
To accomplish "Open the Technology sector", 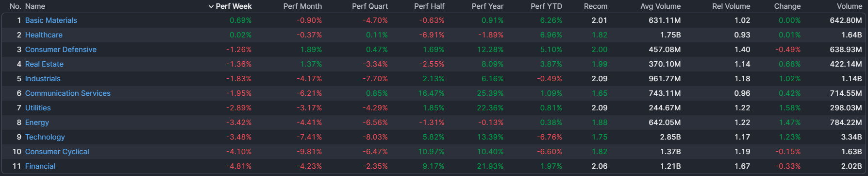I will pyautogui.click(x=45, y=137).
